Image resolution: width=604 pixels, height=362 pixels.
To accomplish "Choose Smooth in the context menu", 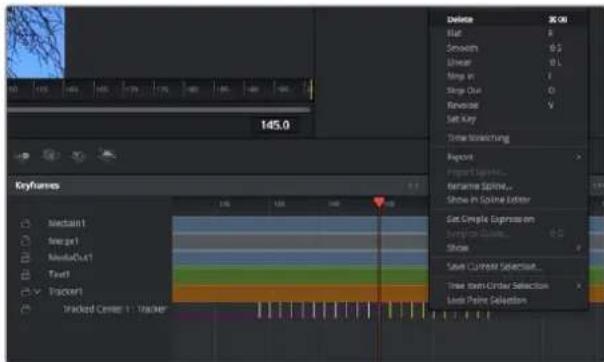I will point(508,48).
